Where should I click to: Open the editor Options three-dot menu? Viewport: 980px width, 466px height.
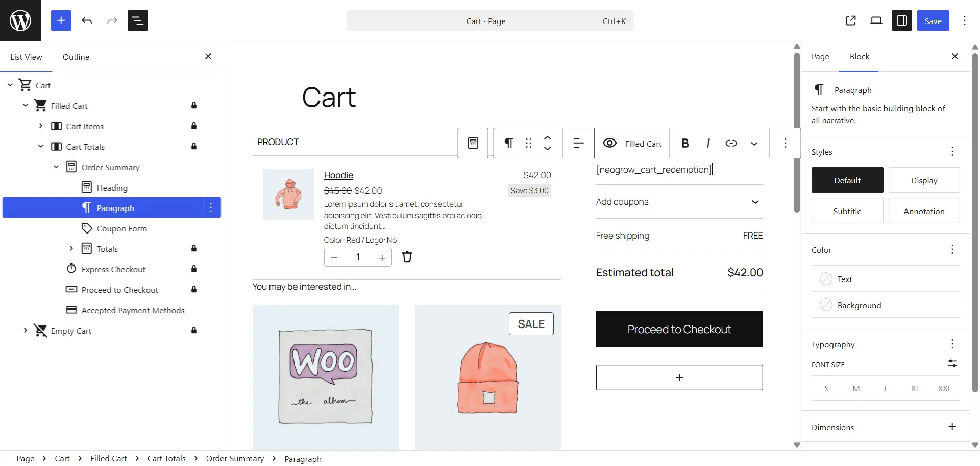pyautogui.click(x=965, y=20)
